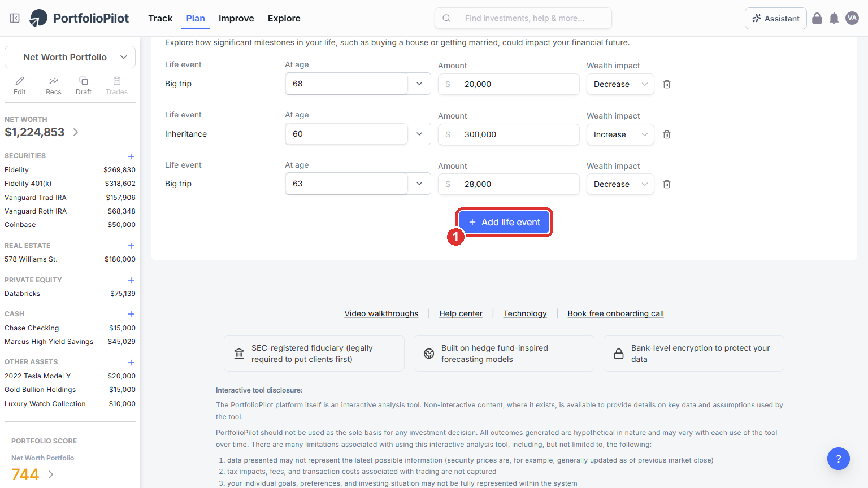Delete the Big trip at 68 event
The width and height of the screenshot is (868, 488).
point(667,84)
